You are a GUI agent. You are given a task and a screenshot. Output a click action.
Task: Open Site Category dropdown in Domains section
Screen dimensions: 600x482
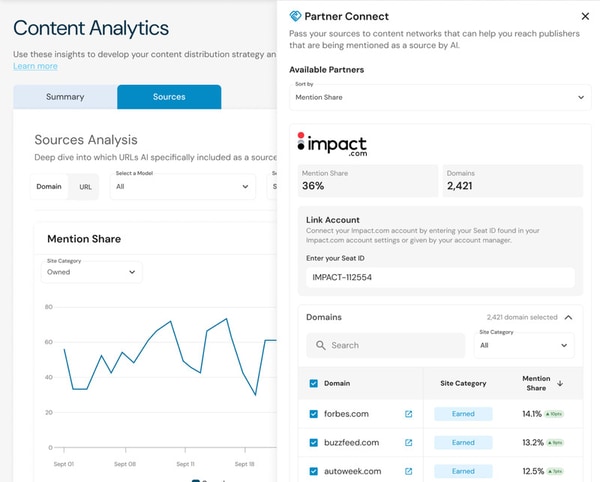(x=524, y=345)
